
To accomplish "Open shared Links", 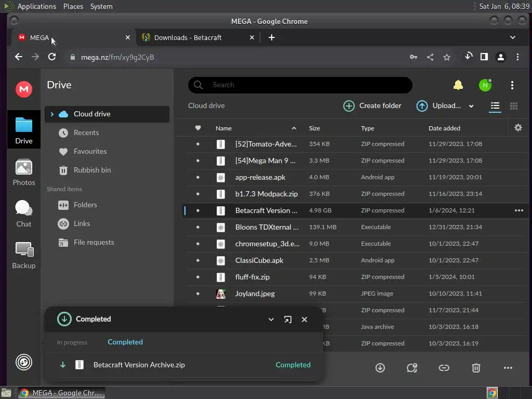I will pyautogui.click(x=107, y=223).
